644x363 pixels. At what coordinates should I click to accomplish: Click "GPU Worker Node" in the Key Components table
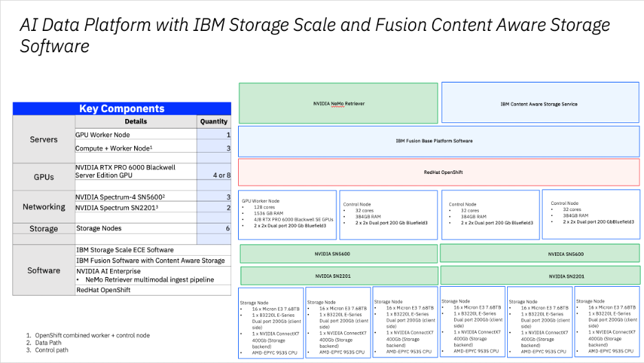pos(103,135)
